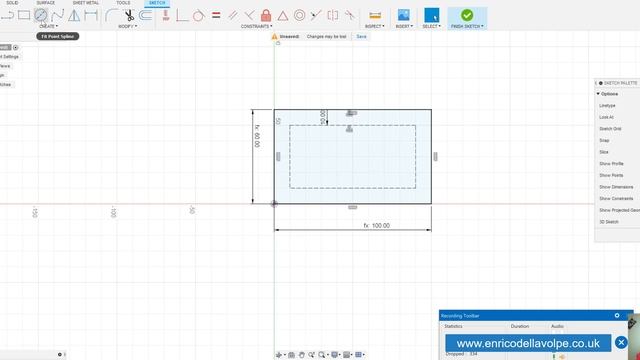640x360 pixels.
Task: Click the Sketch Grid option label
Action: pyautogui.click(x=610, y=129)
